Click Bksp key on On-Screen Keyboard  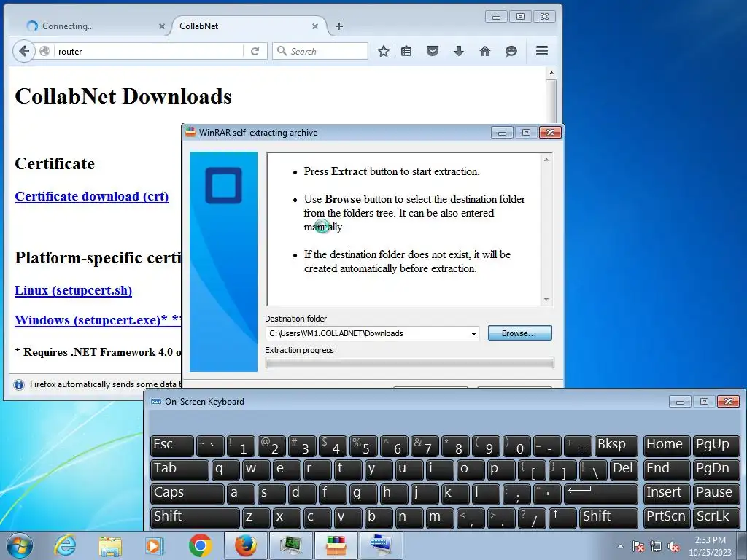[616, 446]
